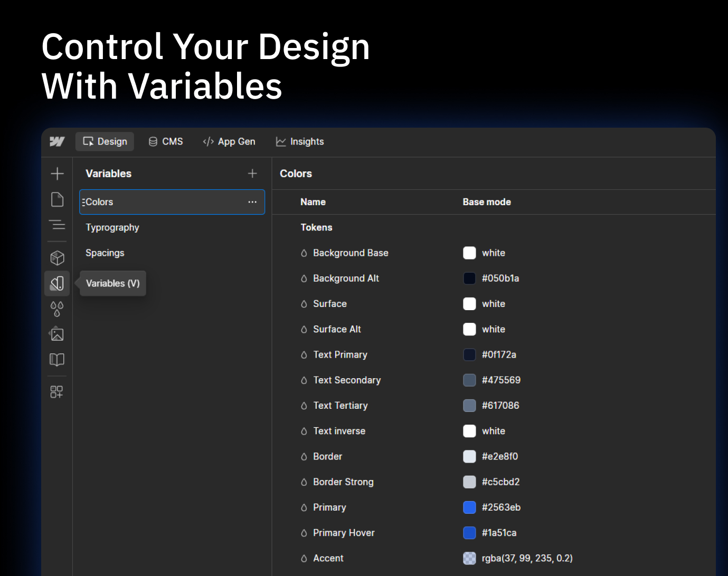Viewport: 728px width, 576px height.
Task: Open the Pages panel icon
Action: coord(56,199)
